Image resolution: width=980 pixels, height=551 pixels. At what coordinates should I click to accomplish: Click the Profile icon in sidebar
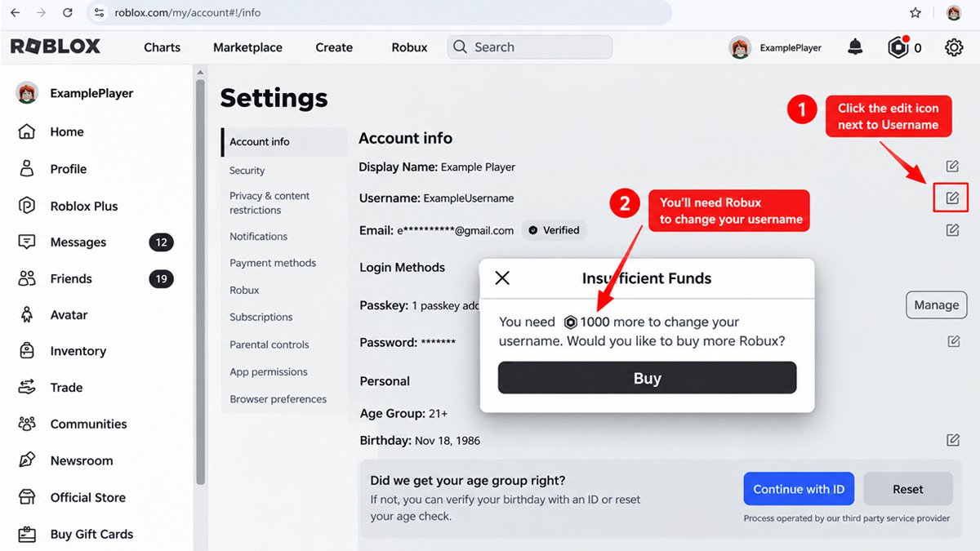click(27, 169)
